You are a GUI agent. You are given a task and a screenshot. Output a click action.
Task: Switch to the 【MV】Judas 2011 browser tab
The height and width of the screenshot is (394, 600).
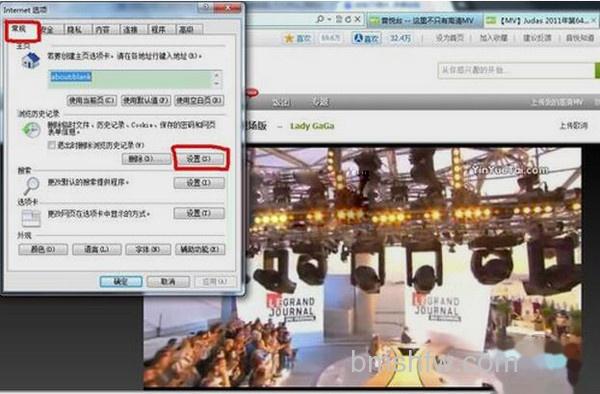[540, 20]
